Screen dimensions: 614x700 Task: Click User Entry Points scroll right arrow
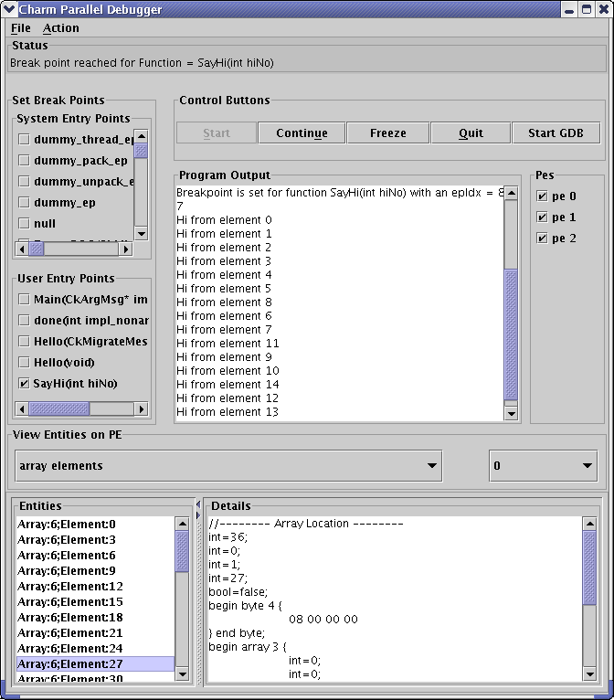[141, 408]
